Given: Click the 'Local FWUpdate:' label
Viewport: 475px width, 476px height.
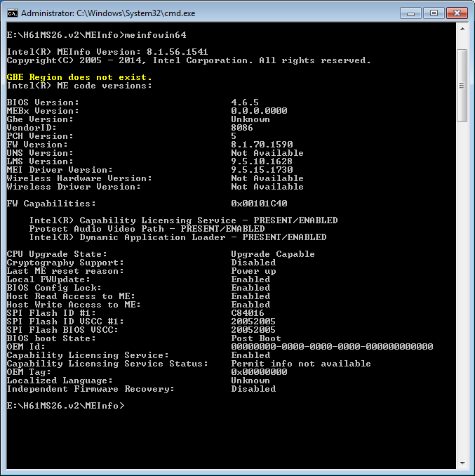Looking at the screenshot, I should point(48,279).
